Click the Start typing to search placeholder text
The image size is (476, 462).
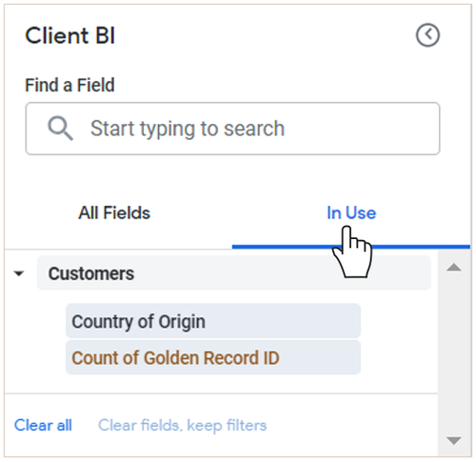tap(188, 129)
